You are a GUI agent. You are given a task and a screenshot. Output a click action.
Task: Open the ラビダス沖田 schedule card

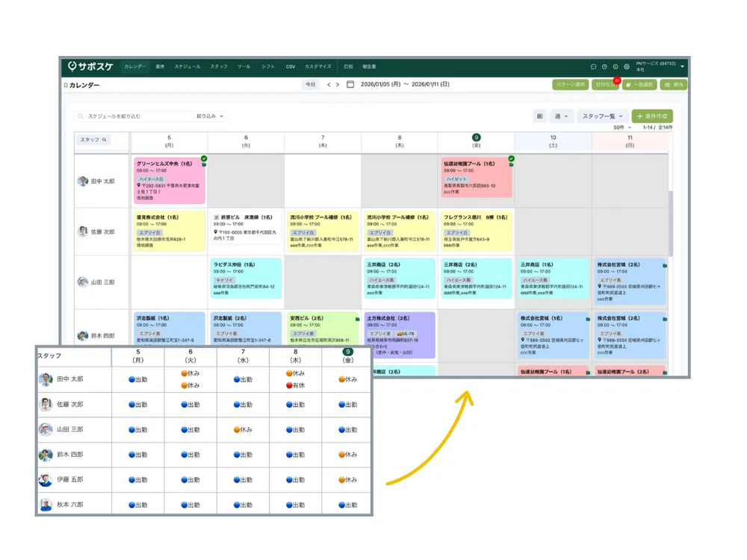coord(246,278)
